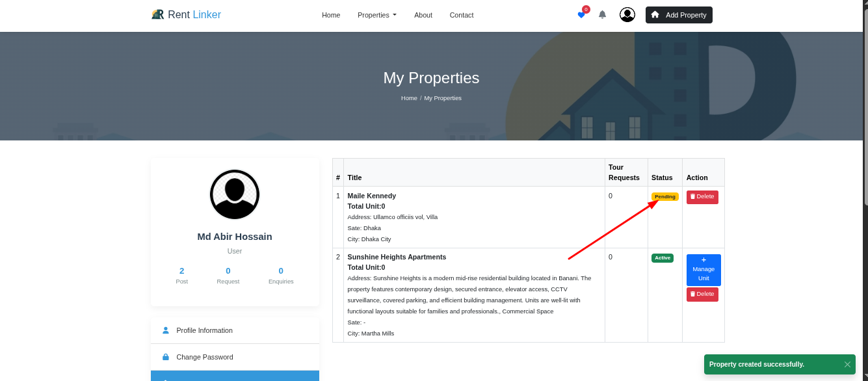Navigate to the Contact page
The image size is (868, 381).
point(461,15)
